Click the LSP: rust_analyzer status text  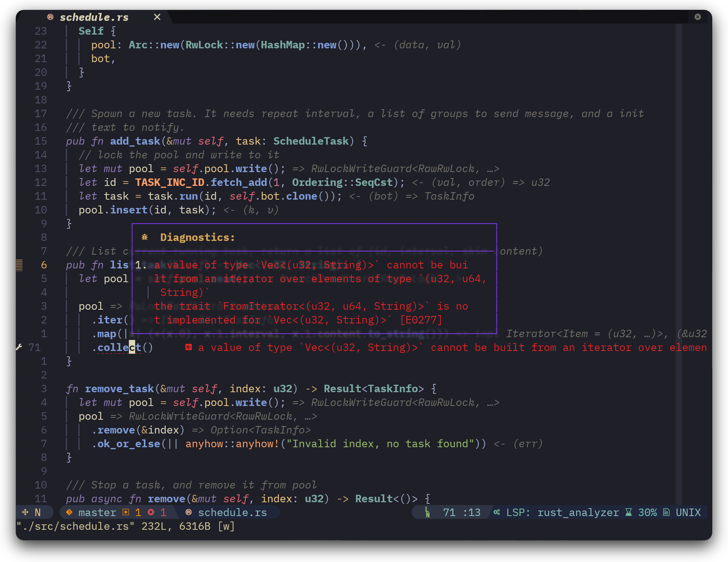tap(562, 512)
